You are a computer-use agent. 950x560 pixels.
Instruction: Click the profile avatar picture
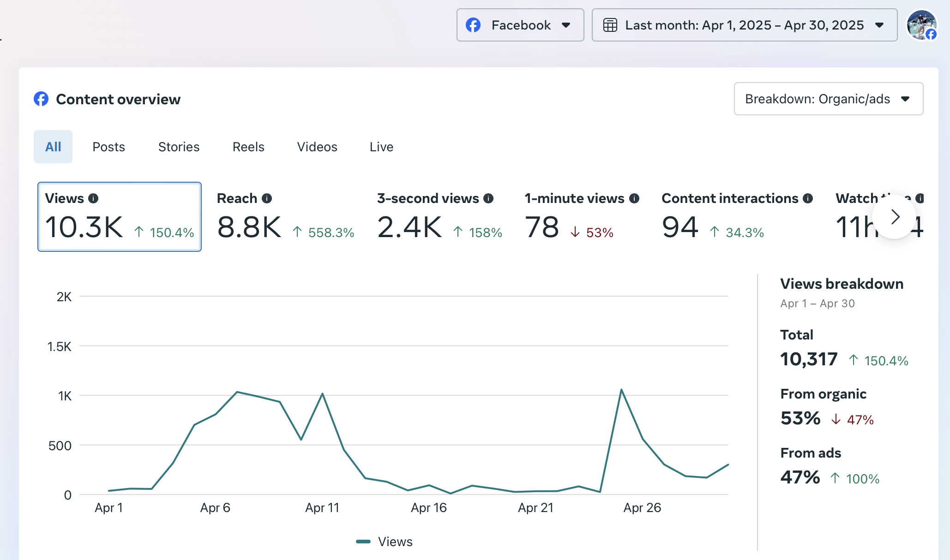click(921, 25)
